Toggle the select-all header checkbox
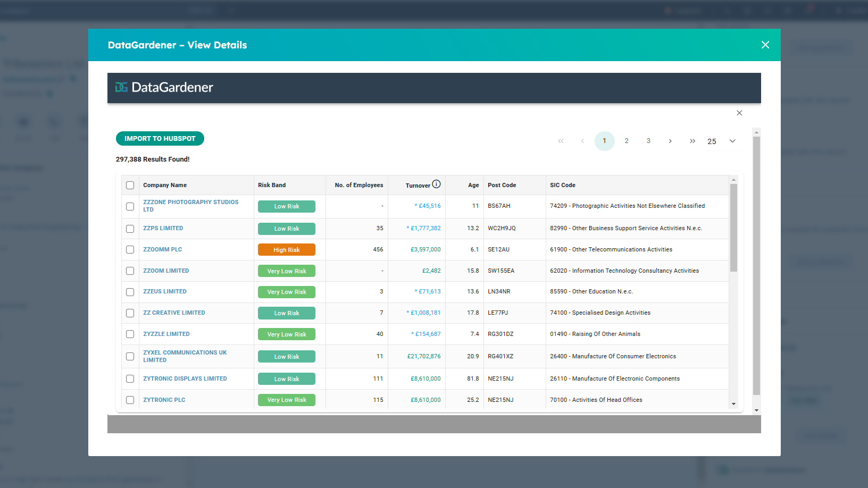 point(130,185)
